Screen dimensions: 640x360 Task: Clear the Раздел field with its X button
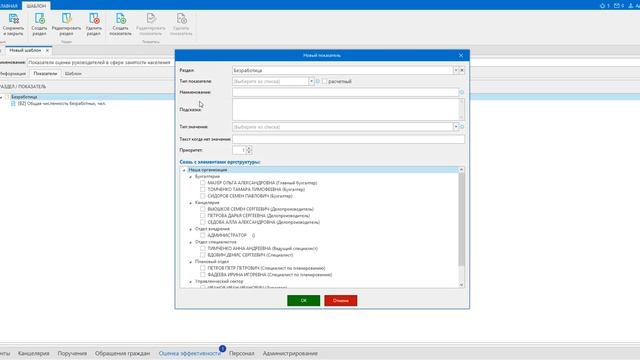[x=462, y=70]
